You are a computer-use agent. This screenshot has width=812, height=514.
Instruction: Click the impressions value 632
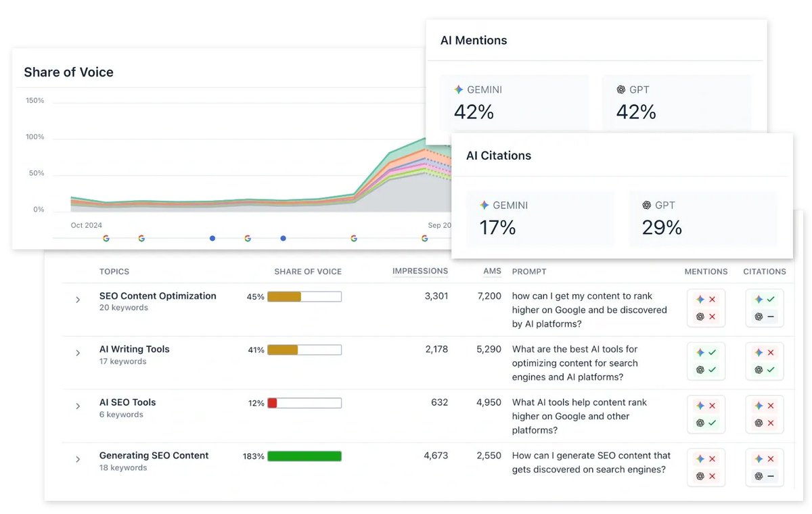click(x=440, y=402)
